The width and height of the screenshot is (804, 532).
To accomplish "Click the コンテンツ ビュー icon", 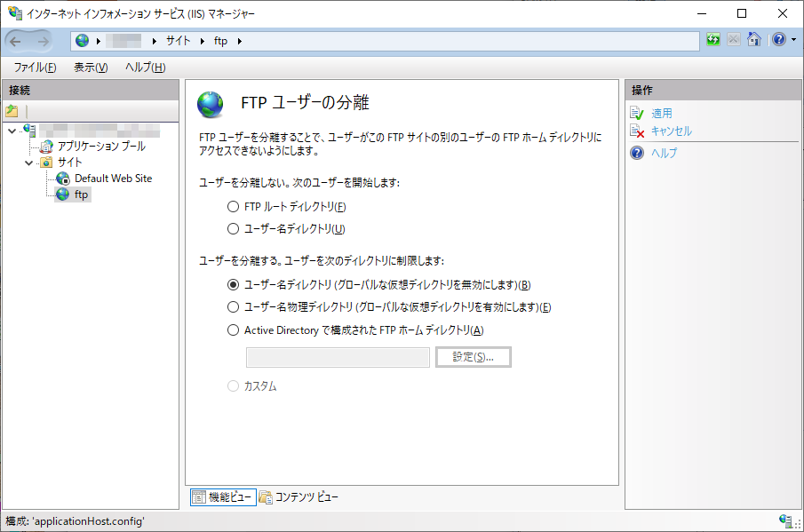I will click(266, 496).
